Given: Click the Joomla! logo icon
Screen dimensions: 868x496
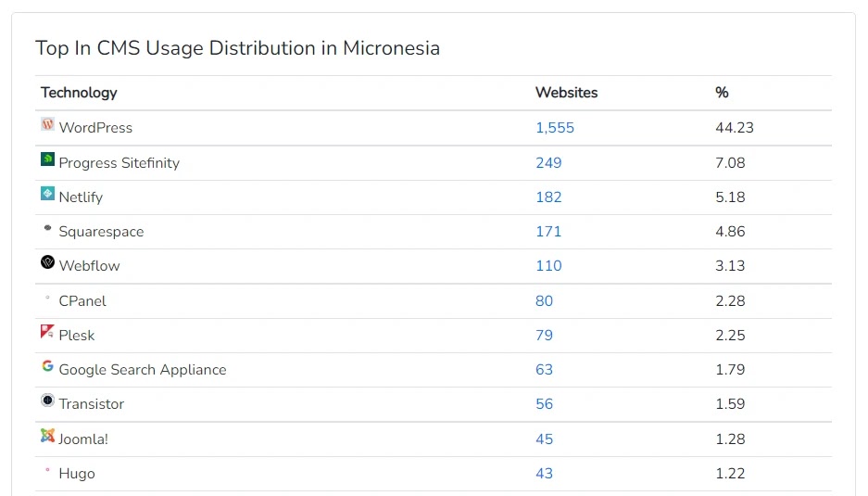Looking at the screenshot, I should (47, 436).
